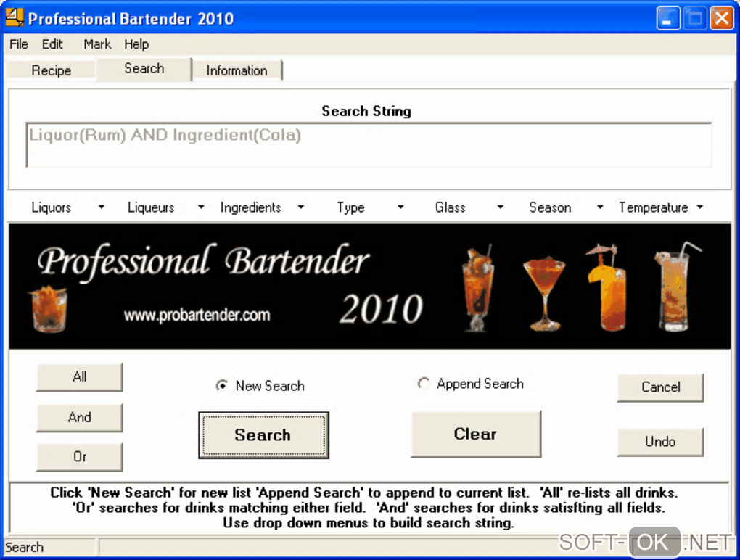Open the Mark menu

pyautogui.click(x=97, y=44)
